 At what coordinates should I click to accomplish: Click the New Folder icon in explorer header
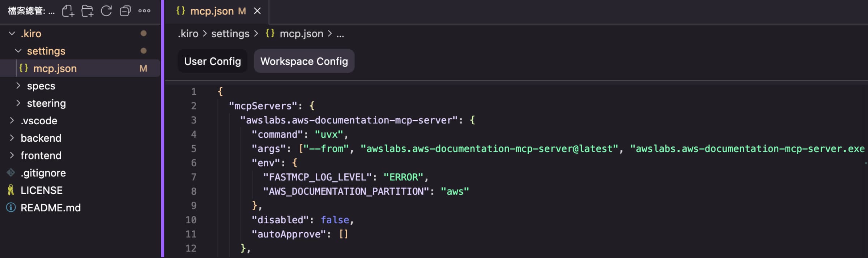[x=87, y=11]
